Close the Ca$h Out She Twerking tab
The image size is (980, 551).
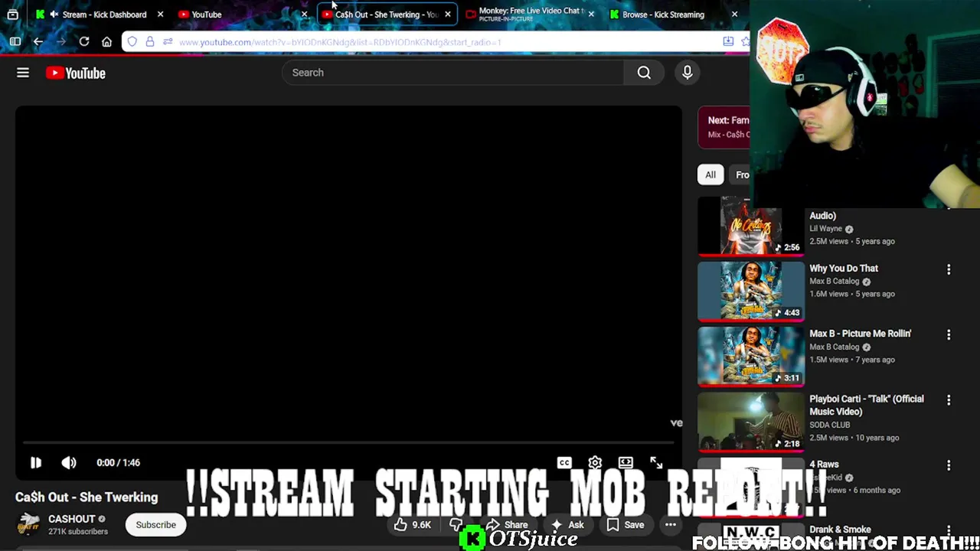point(447,15)
